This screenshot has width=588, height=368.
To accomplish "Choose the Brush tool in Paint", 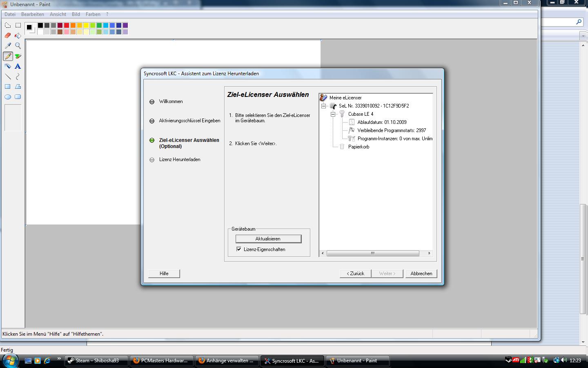I will [18, 56].
